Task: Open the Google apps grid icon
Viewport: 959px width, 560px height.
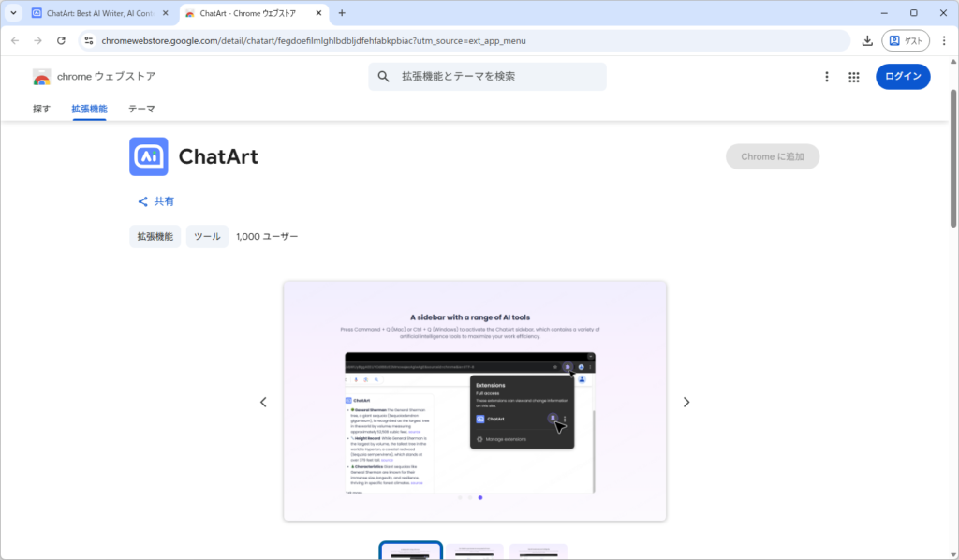Action: (854, 77)
